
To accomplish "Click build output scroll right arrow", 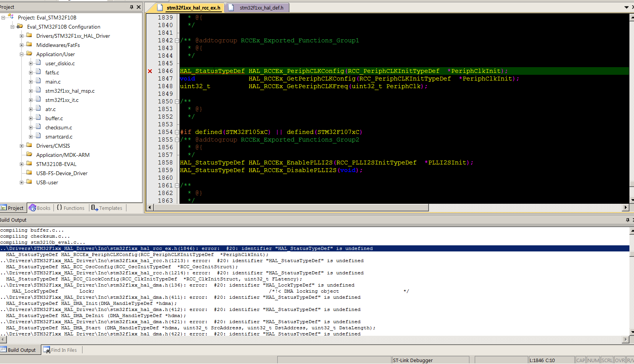I will 626,339.
